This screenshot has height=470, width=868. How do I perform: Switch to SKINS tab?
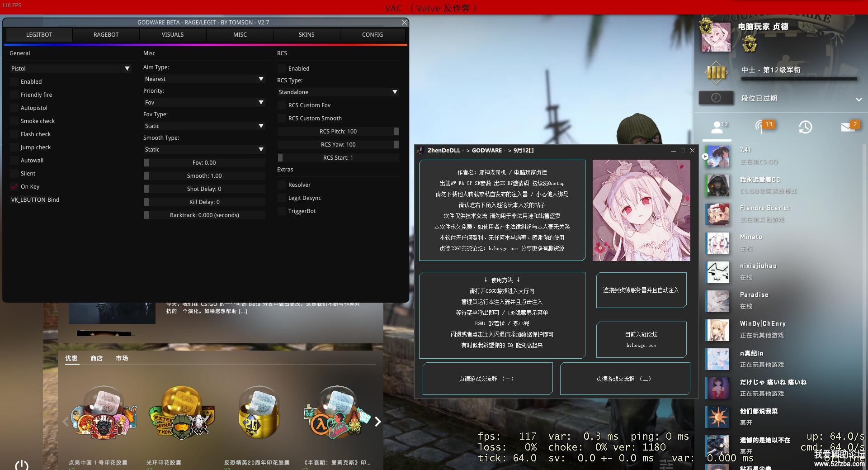pyautogui.click(x=307, y=34)
